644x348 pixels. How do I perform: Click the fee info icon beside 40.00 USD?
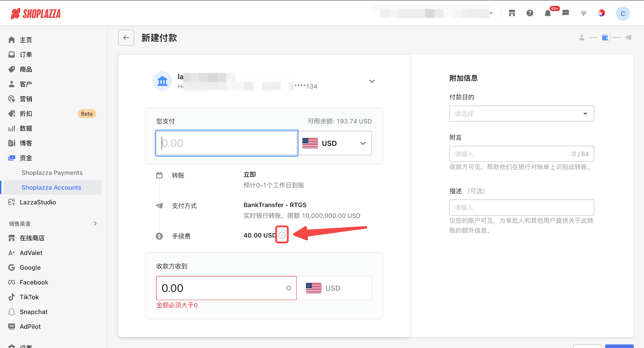[x=282, y=235]
